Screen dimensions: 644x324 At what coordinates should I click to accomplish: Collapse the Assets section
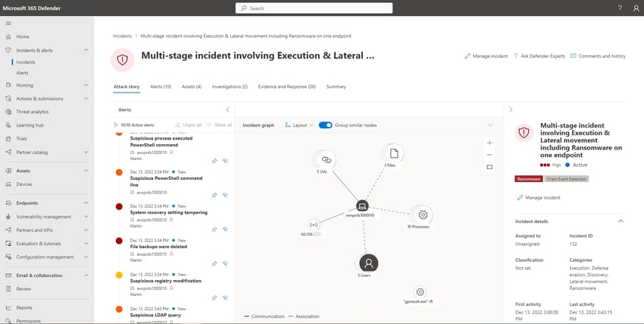tap(86, 171)
